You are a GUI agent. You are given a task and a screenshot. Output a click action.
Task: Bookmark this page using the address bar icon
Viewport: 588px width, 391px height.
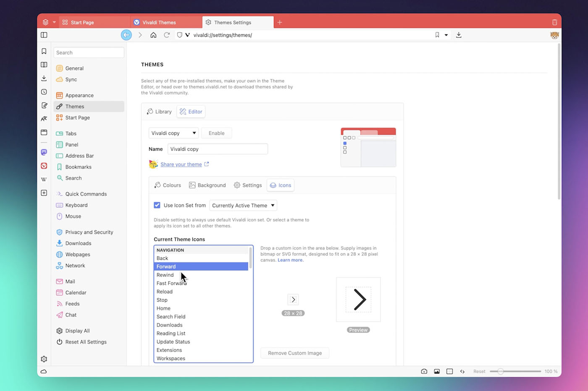pyautogui.click(x=437, y=35)
